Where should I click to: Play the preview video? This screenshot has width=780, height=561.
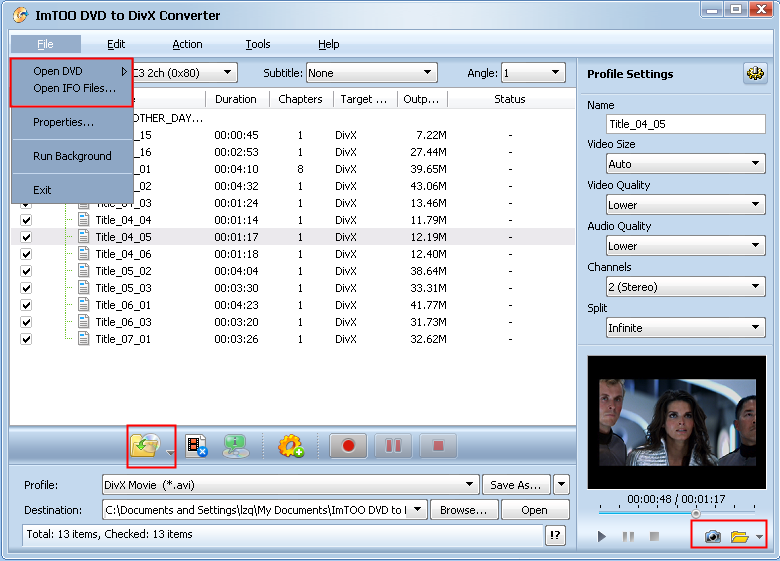click(602, 537)
